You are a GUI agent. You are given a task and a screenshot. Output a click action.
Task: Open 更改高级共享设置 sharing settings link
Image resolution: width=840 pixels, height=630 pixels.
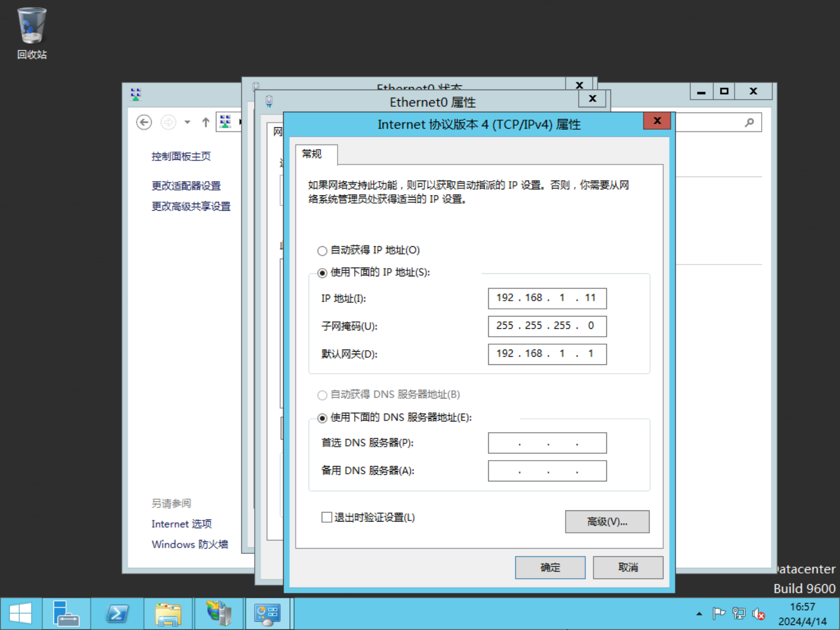pos(191,206)
